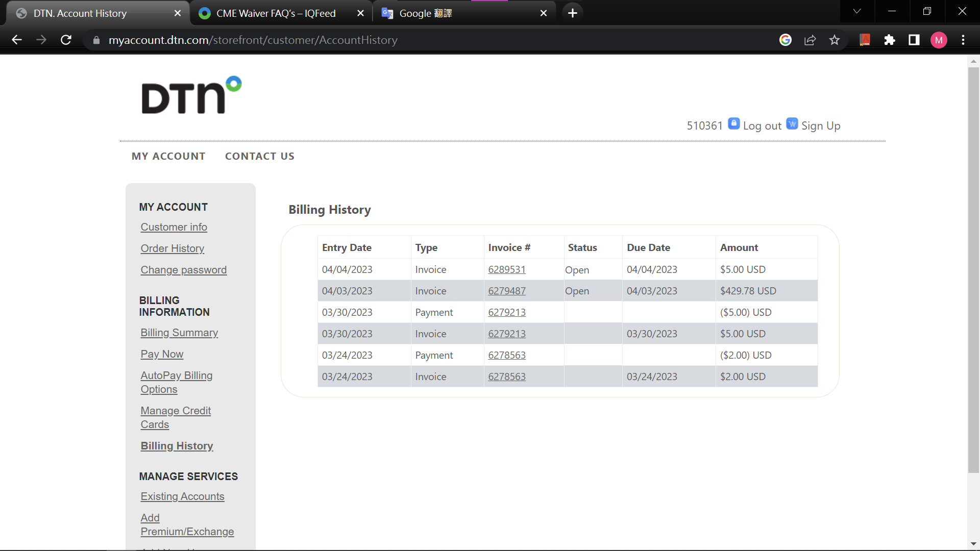Click the scrollbar down arrow
This screenshot has height=551, width=980.
973,544
